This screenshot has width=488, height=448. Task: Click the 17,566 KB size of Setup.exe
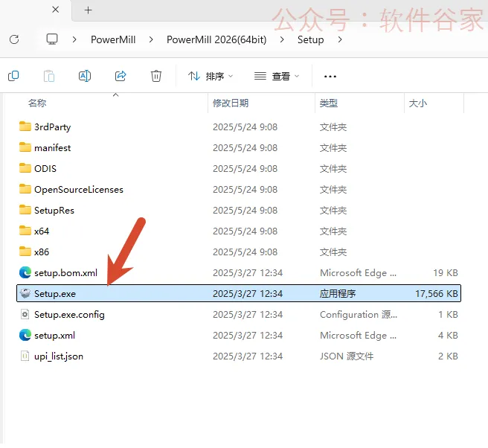coord(437,294)
